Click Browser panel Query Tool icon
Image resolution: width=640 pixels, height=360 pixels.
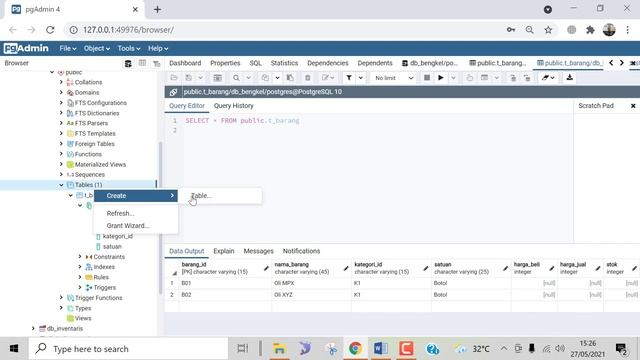pyautogui.click(x=128, y=63)
